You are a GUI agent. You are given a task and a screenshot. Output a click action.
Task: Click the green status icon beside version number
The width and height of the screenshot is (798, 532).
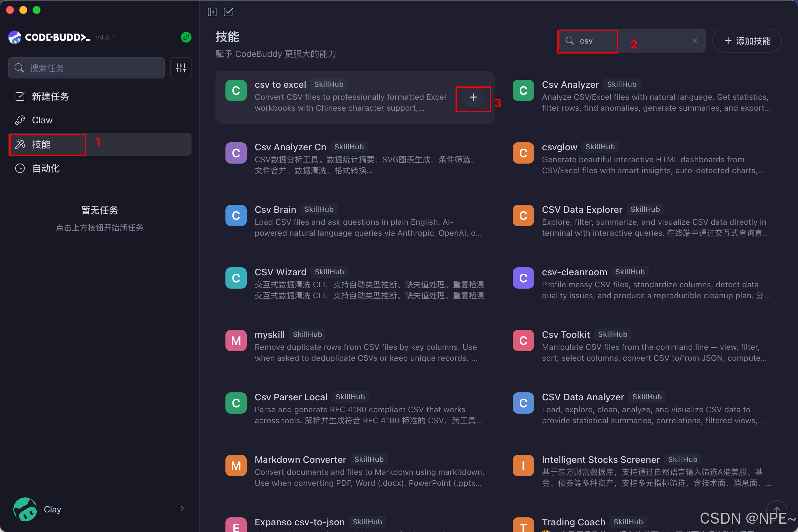186,37
